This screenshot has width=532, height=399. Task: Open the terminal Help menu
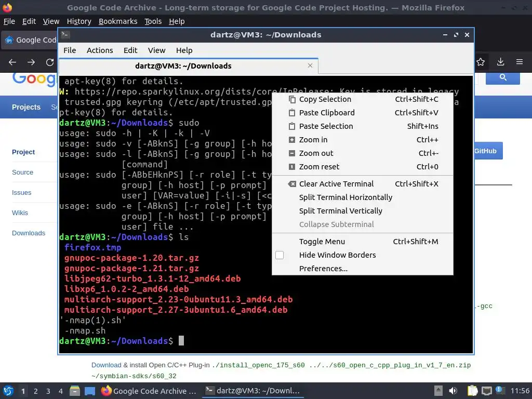tap(184, 50)
